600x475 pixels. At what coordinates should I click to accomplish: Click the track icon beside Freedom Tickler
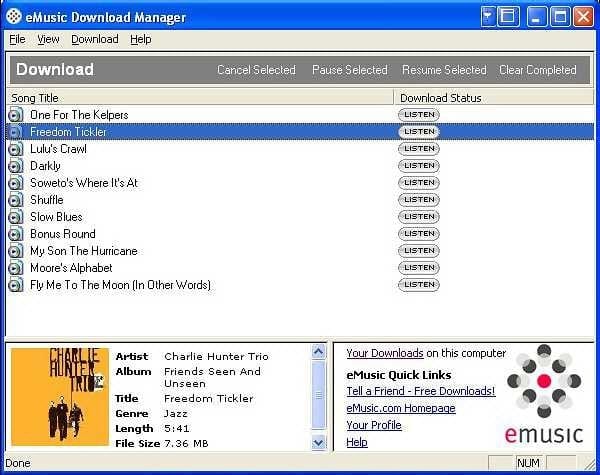pos(15,132)
